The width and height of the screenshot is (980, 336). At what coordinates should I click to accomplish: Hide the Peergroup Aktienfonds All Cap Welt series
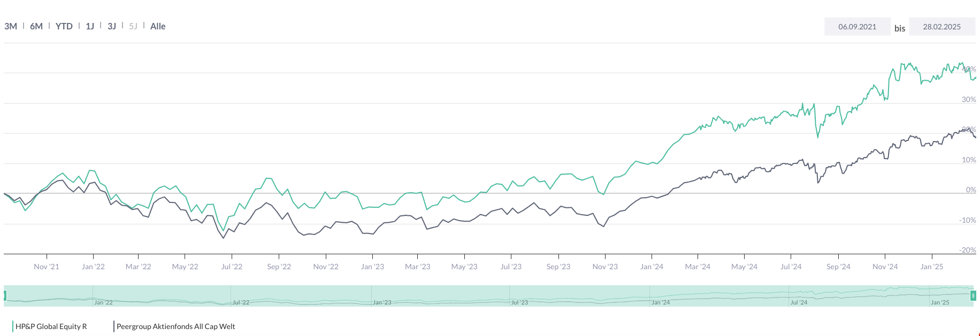point(175,326)
